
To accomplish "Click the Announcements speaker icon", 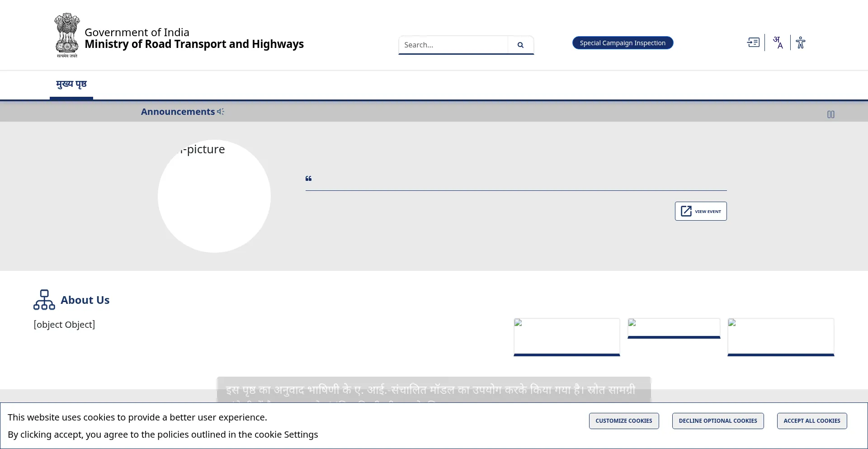I will pos(221,111).
